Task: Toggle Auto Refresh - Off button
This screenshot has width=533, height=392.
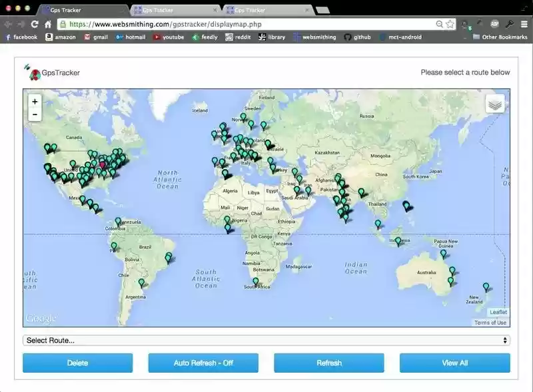Action: click(x=203, y=363)
